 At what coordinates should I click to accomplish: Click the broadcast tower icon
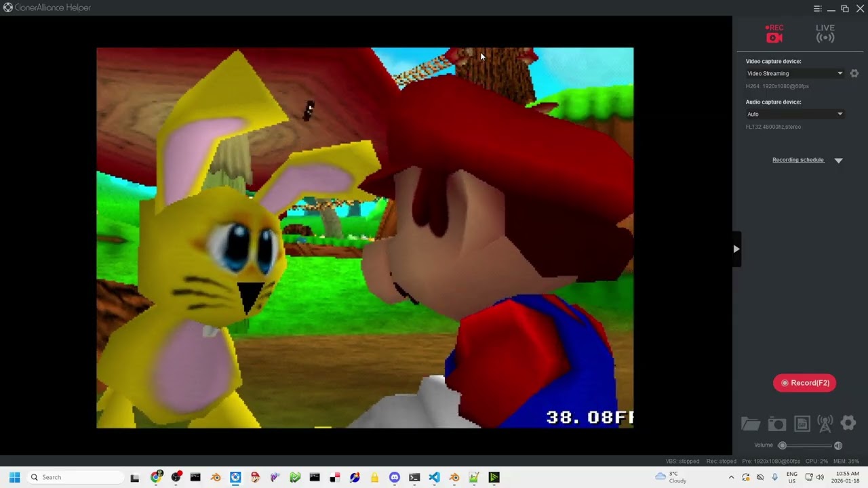[825, 424]
